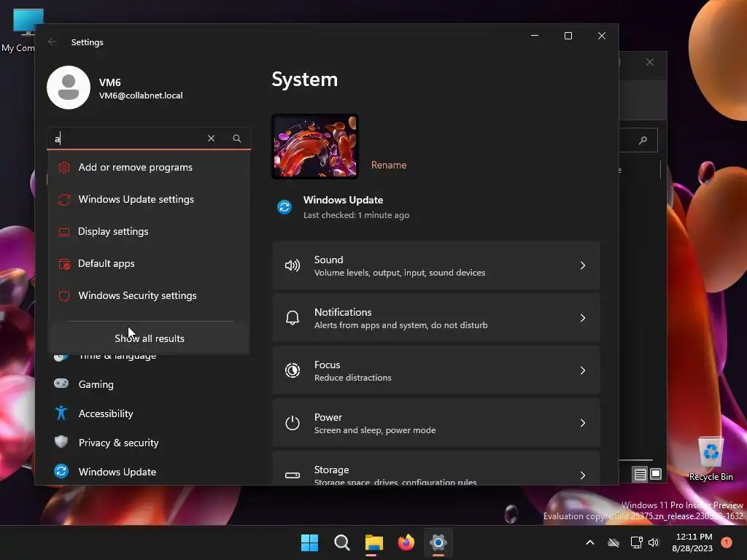Clear the settings search box text

(x=211, y=138)
